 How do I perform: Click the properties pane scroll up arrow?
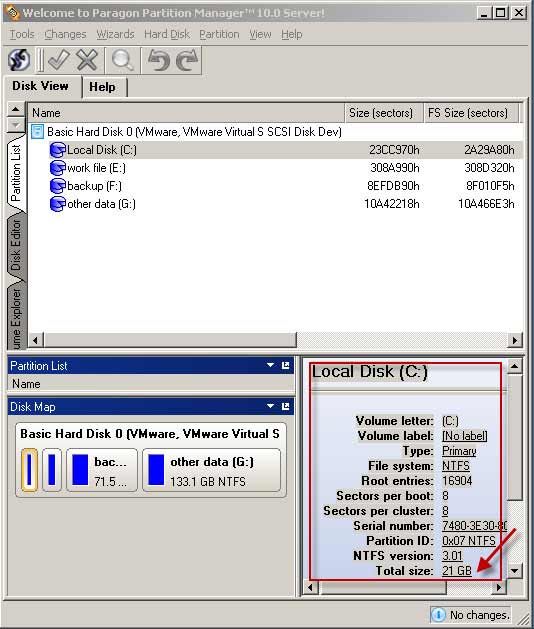click(x=515, y=366)
